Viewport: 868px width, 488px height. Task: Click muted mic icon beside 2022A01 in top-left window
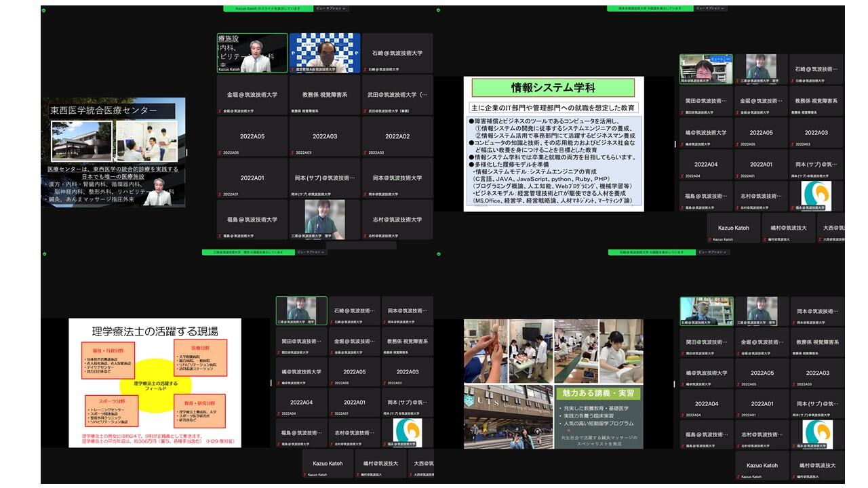point(220,195)
